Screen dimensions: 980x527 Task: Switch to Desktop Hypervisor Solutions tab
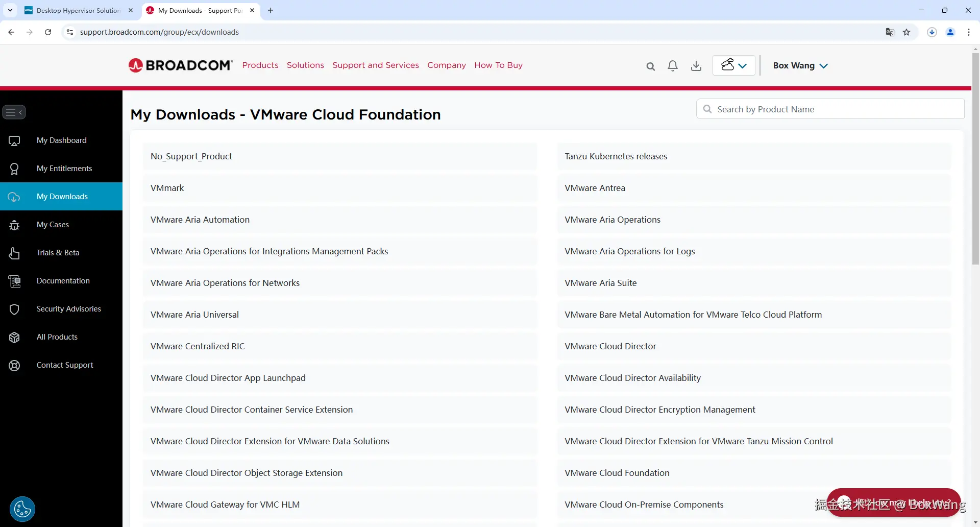click(79, 10)
